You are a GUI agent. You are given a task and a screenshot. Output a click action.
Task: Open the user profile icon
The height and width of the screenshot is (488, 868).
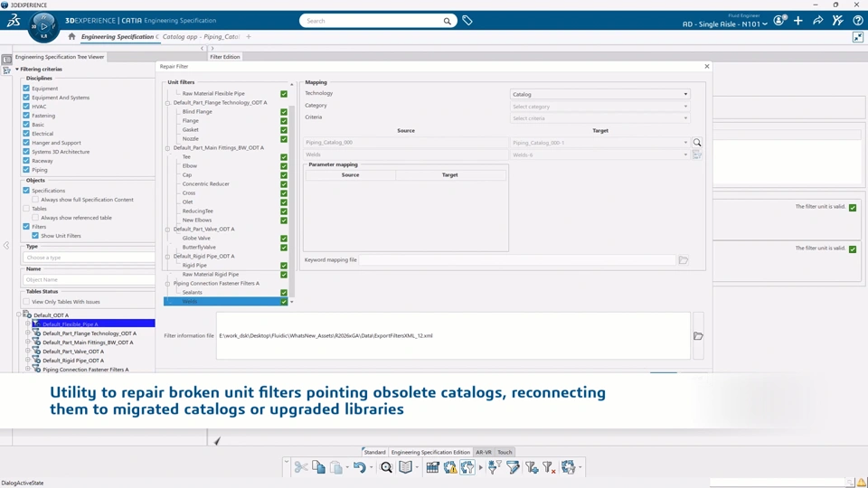[x=779, y=21]
